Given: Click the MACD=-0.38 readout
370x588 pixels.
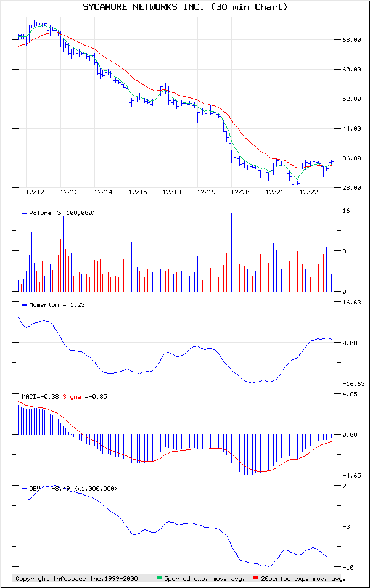Looking at the screenshot, I should [40, 397].
